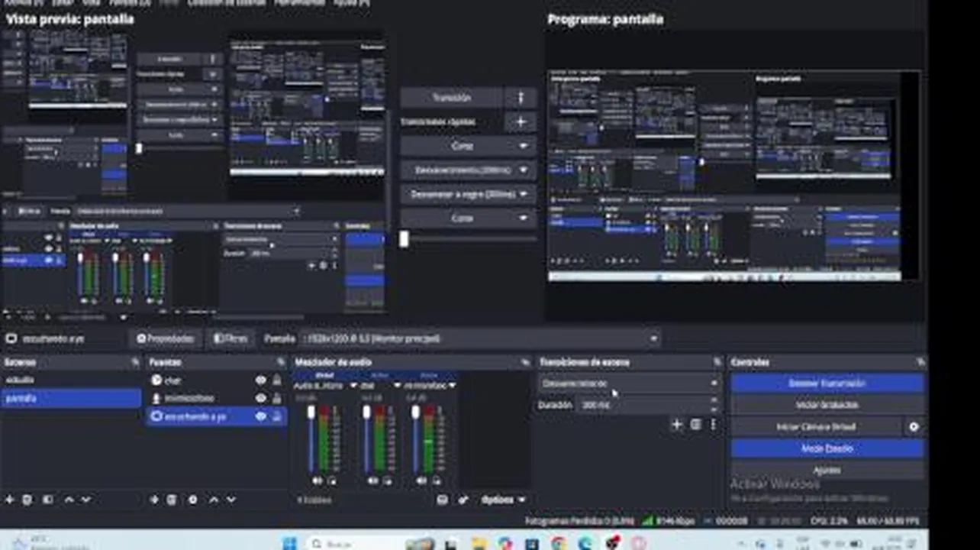Click Iniciar grabación button
Viewport: 980px width, 550px height.
click(x=827, y=405)
